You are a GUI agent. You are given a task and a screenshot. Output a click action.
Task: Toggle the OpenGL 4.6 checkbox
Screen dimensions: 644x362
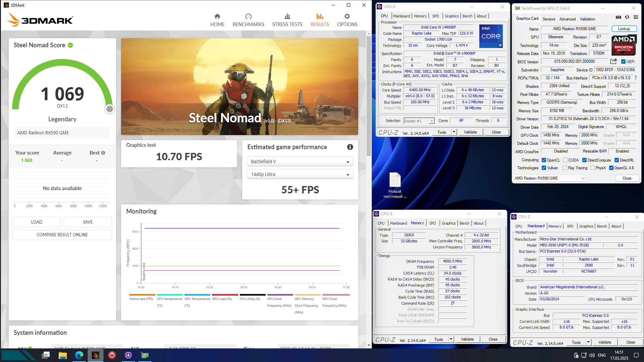[x=611, y=168]
